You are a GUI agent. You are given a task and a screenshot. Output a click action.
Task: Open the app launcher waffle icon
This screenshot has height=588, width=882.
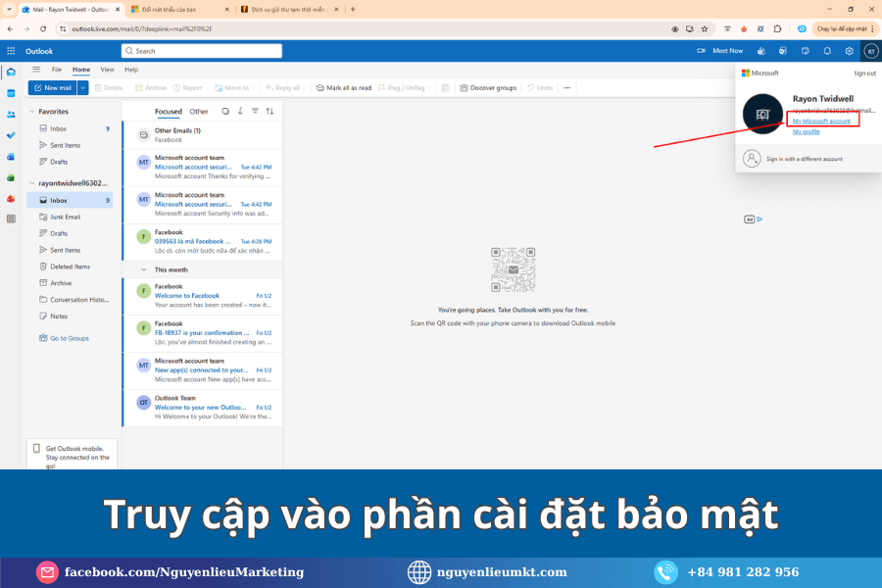click(x=11, y=51)
